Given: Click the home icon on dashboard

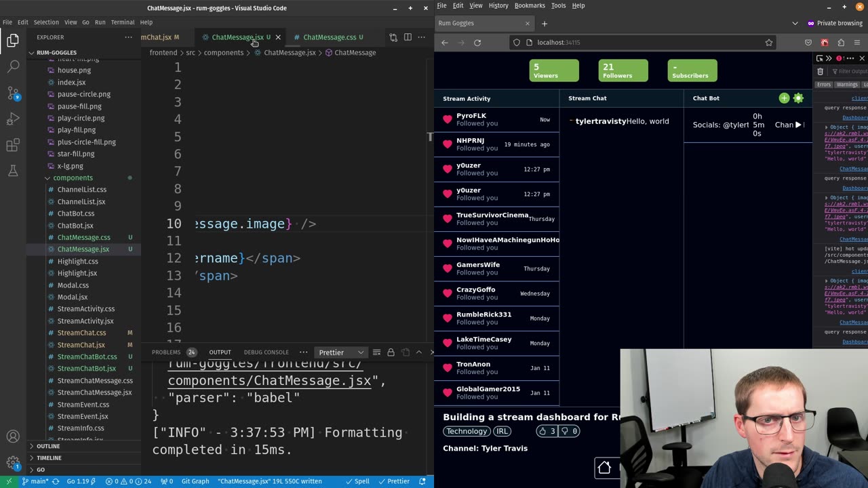Looking at the screenshot, I should [604, 468].
